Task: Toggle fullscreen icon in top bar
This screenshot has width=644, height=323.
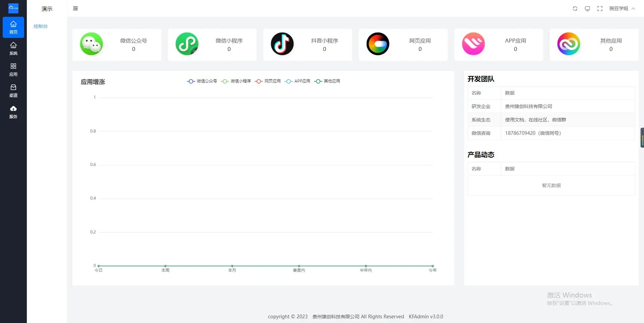Action: (x=600, y=8)
